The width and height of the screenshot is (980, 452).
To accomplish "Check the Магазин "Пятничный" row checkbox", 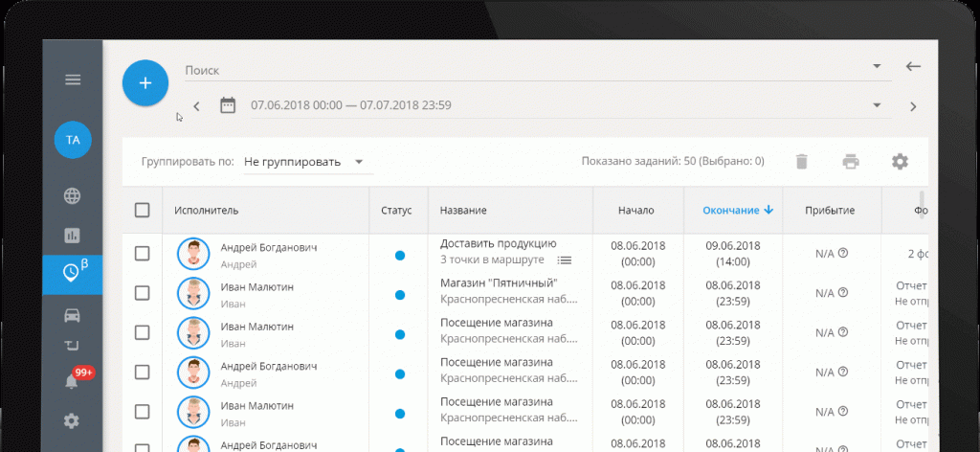I will point(143,293).
